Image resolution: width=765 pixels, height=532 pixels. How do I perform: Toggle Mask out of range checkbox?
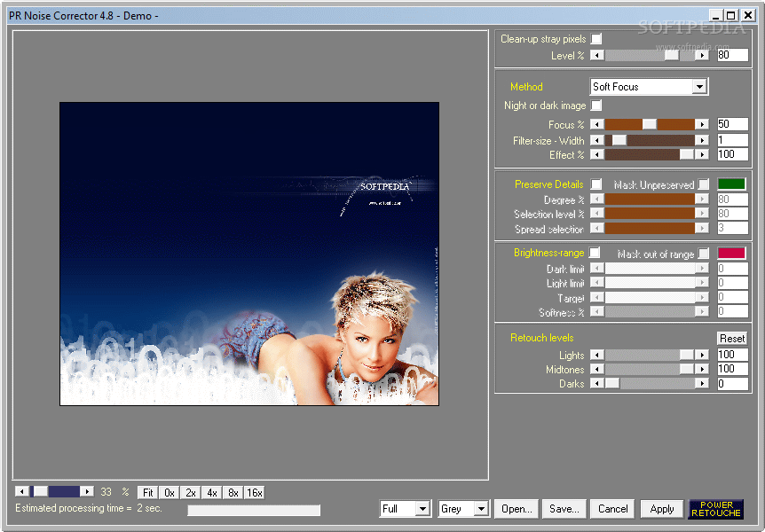click(x=704, y=254)
